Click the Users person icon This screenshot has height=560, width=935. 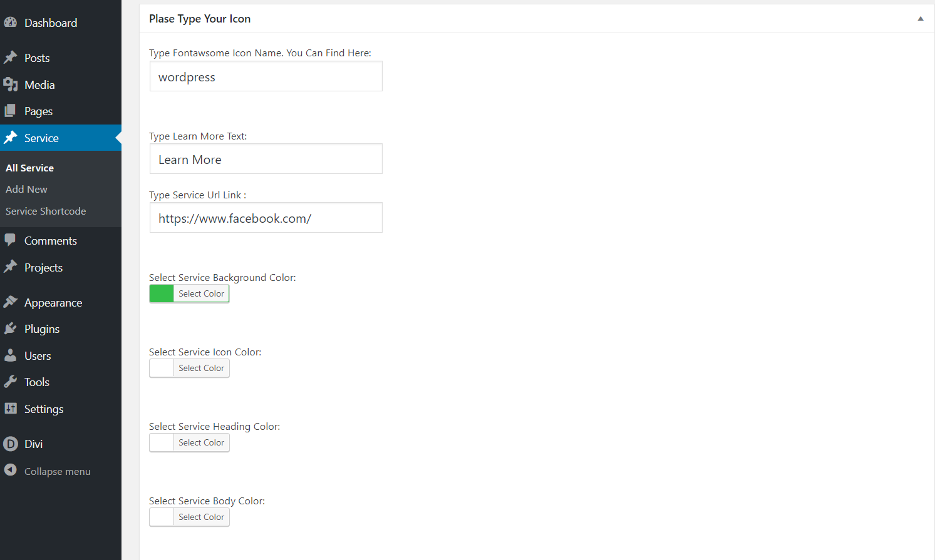pos(11,355)
